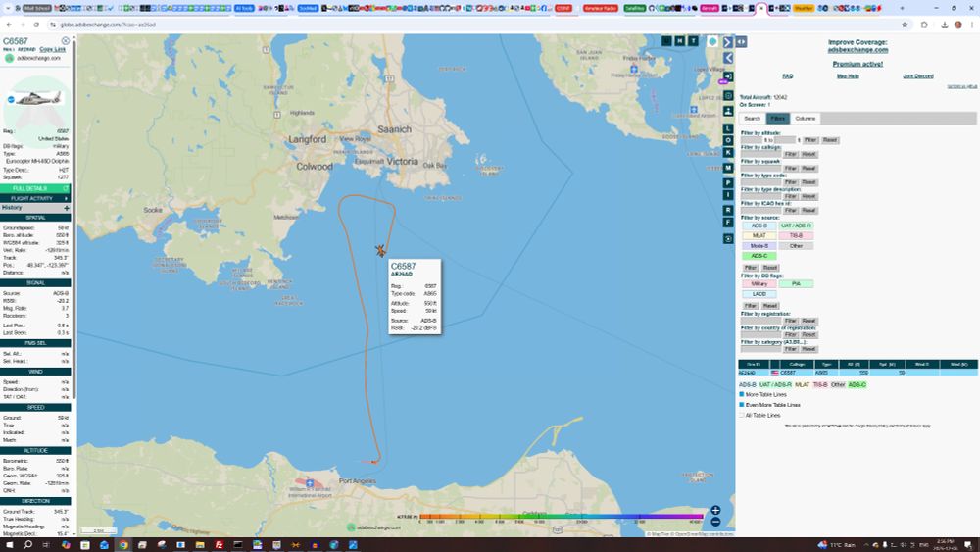Screen dimensions: 980x552
Task: Expand the FLIGHT ACTIVITY section
Action: click(x=35, y=198)
